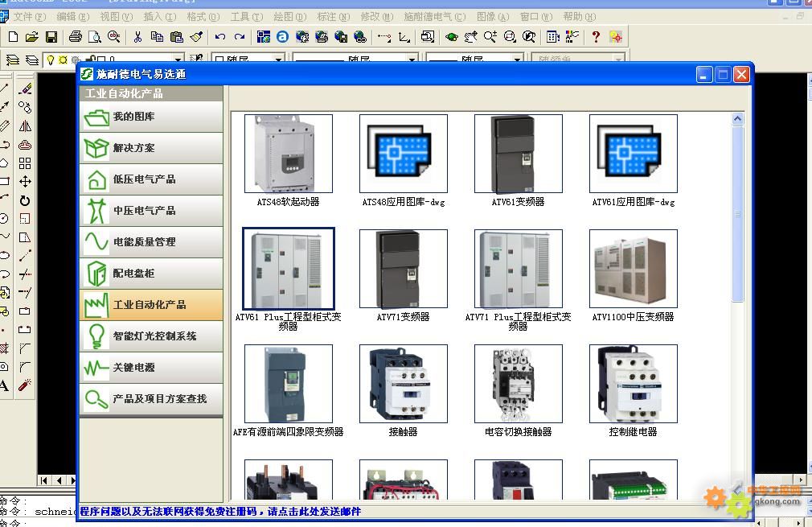Select ATS48应用图库-dwg thumbnail

click(404, 154)
